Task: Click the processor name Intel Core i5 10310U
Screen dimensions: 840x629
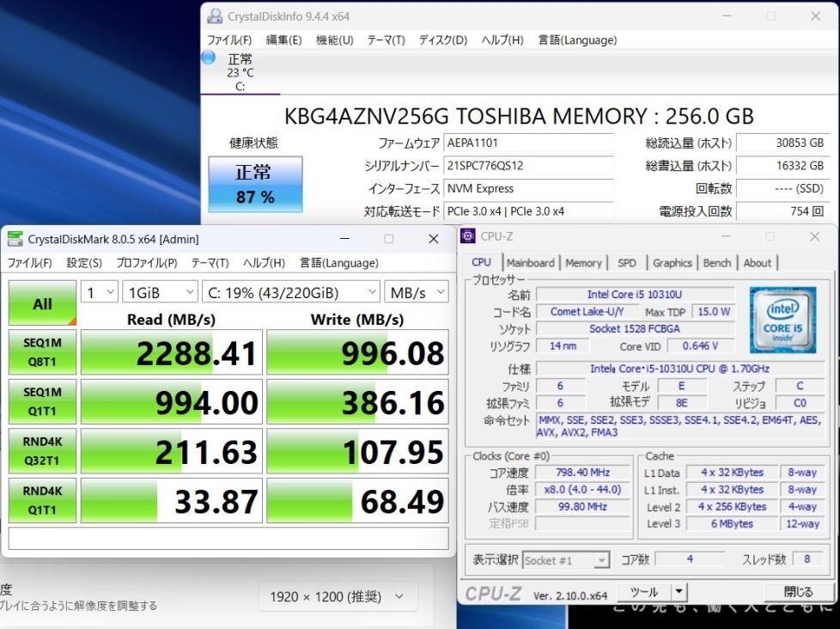Action: [x=635, y=295]
